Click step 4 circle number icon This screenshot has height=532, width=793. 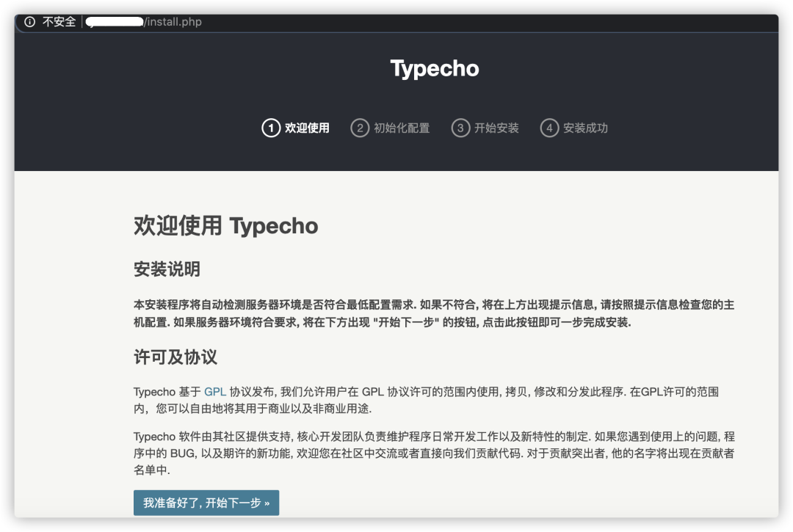point(549,128)
